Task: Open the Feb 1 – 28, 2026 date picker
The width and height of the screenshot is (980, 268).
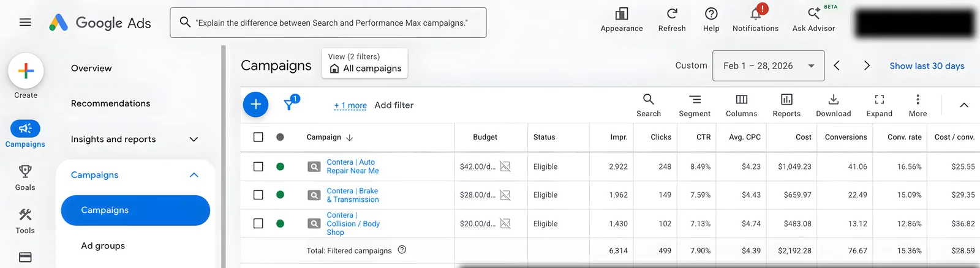Action: click(768, 65)
